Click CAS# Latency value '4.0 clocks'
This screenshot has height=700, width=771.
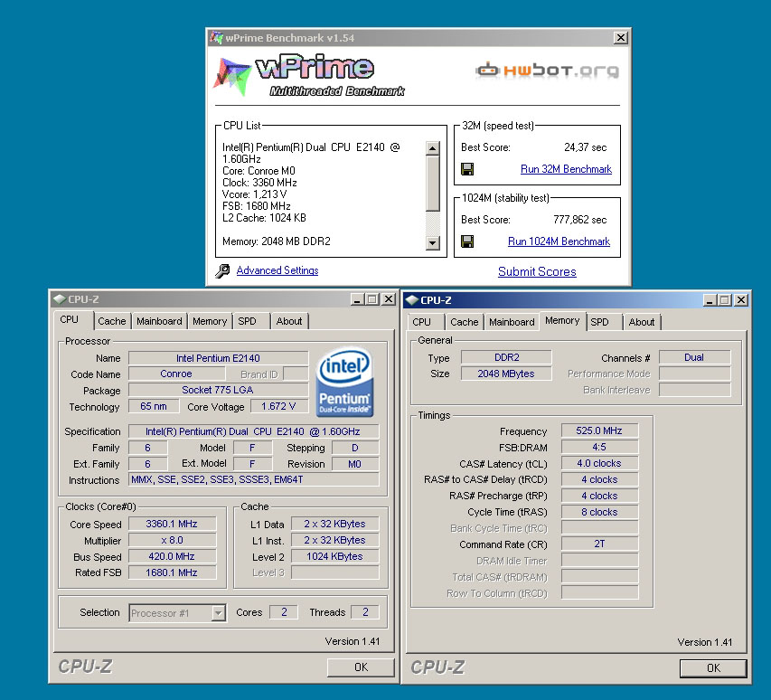[x=599, y=463]
